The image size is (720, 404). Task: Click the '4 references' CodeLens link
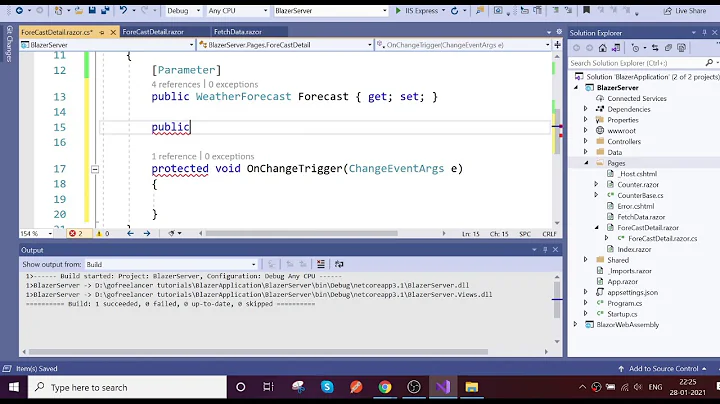click(175, 84)
